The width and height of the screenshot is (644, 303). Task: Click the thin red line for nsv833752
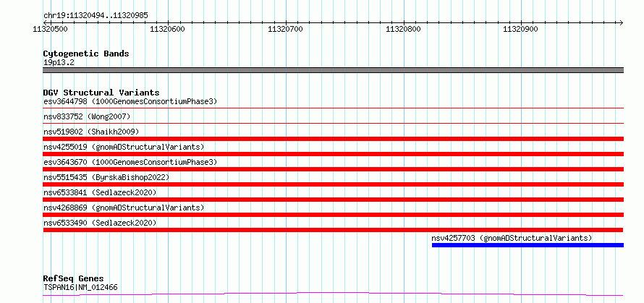333,123
